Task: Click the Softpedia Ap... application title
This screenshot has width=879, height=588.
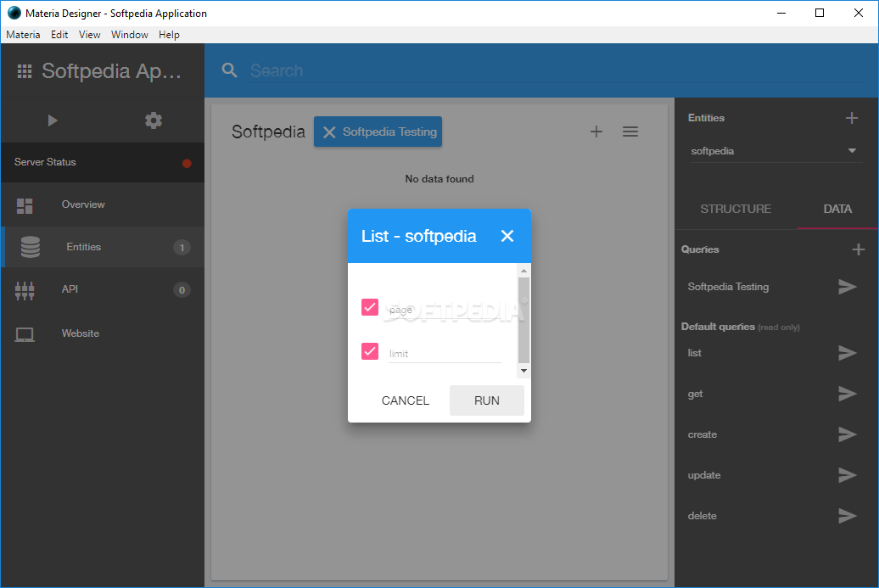Action: click(x=111, y=71)
